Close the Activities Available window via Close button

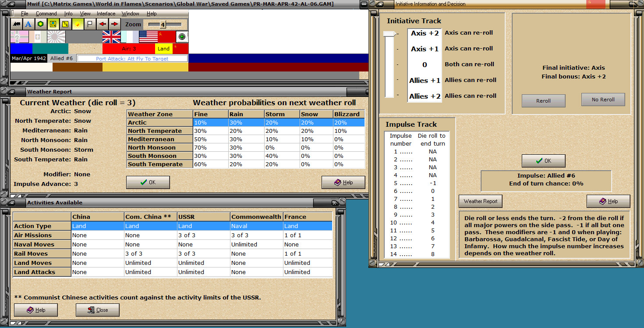pyautogui.click(x=97, y=310)
